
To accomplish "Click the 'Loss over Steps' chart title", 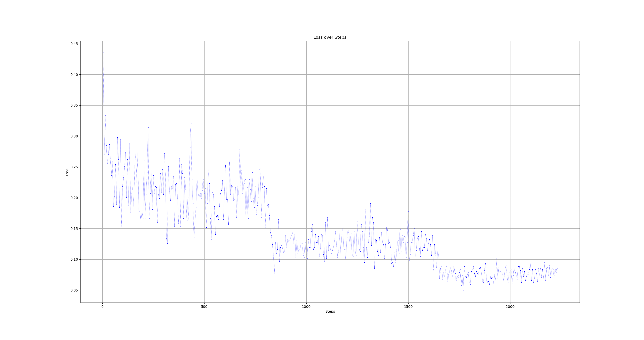I will click(x=330, y=37).
